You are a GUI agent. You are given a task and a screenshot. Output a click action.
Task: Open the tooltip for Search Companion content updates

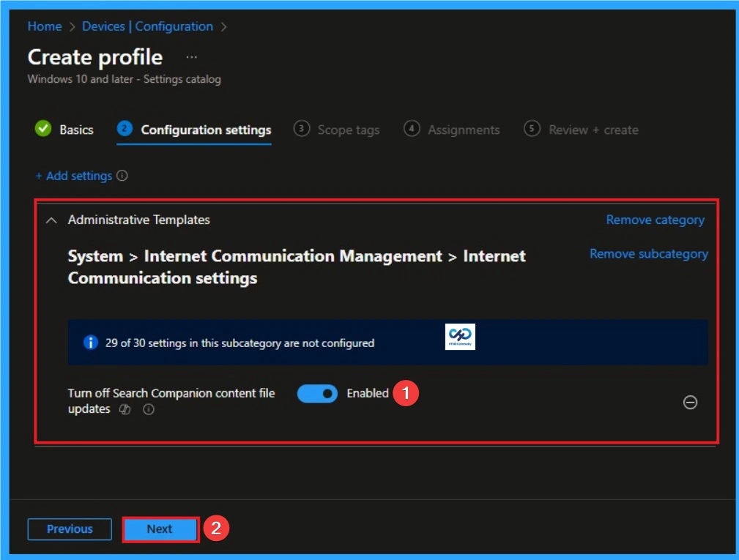pyautogui.click(x=149, y=409)
